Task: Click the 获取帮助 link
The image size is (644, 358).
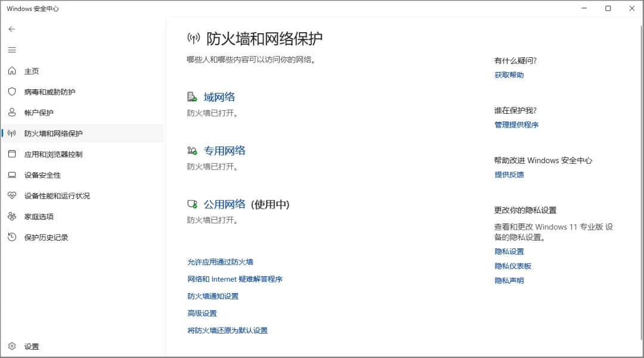Action: [509, 75]
